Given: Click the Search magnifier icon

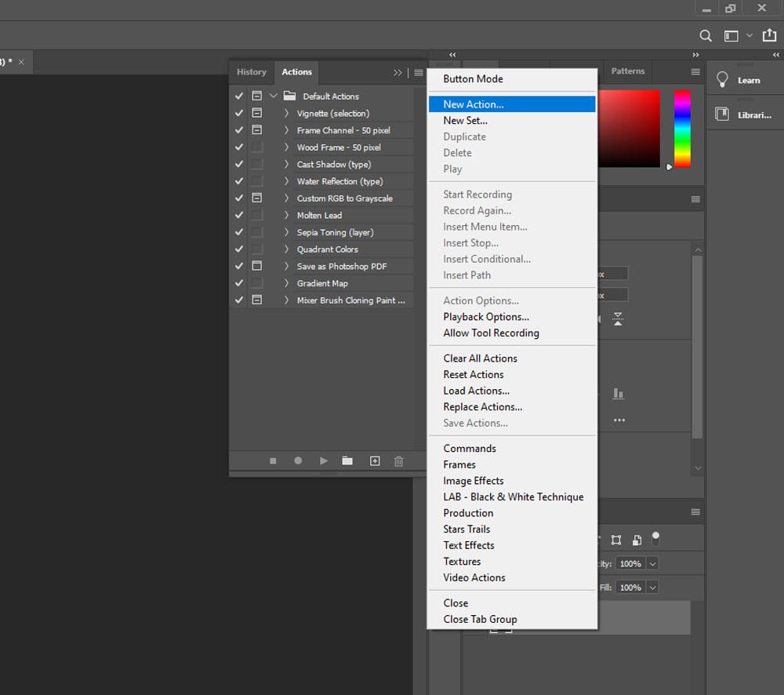Looking at the screenshot, I should pyautogui.click(x=705, y=35).
